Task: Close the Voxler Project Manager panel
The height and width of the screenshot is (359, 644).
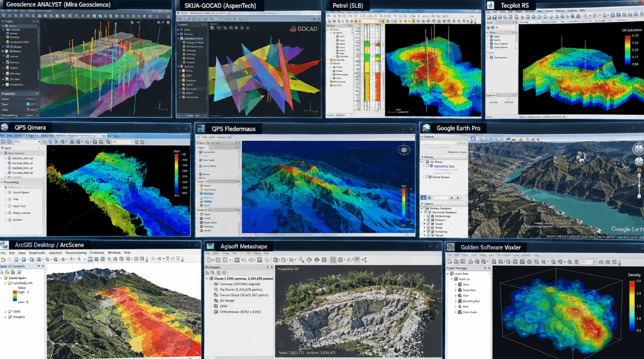Action: pos(489,268)
